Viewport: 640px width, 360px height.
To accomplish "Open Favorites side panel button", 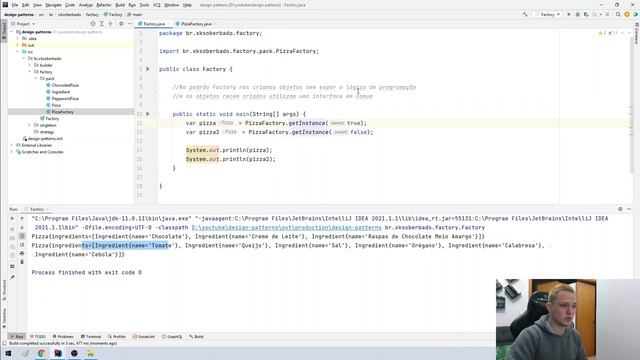I will 4,318.
